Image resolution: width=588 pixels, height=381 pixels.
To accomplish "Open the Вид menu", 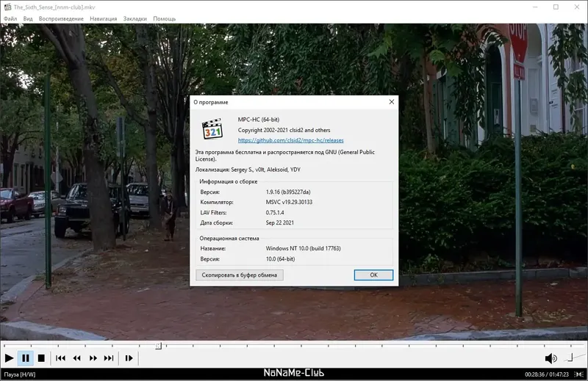I will click(x=28, y=18).
